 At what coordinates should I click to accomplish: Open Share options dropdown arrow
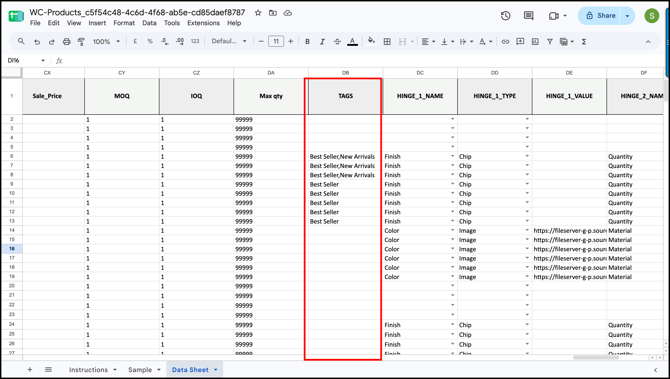coord(627,16)
